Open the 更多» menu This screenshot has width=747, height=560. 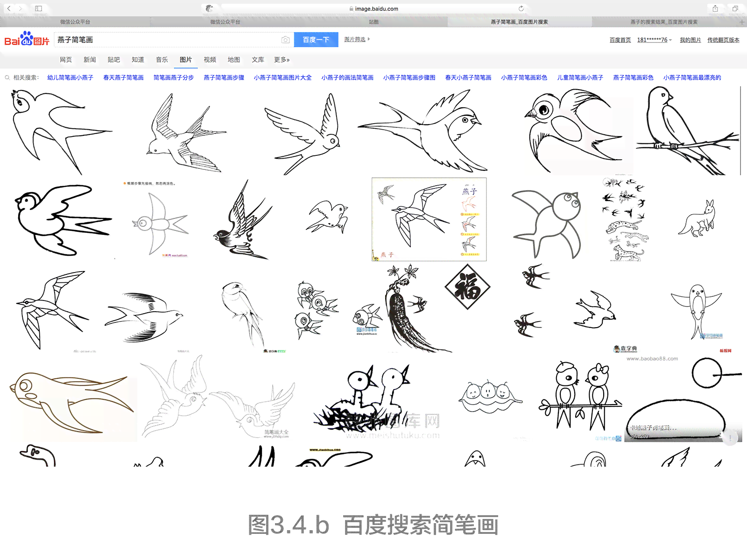tap(282, 60)
